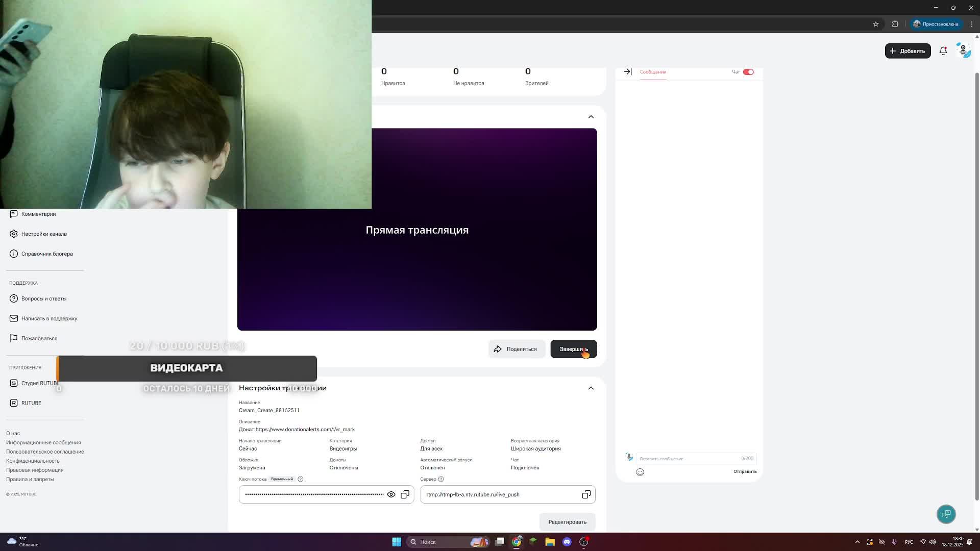This screenshot has width=980, height=551.
Task: Copy the RTMP server URL
Action: click(x=586, y=494)
